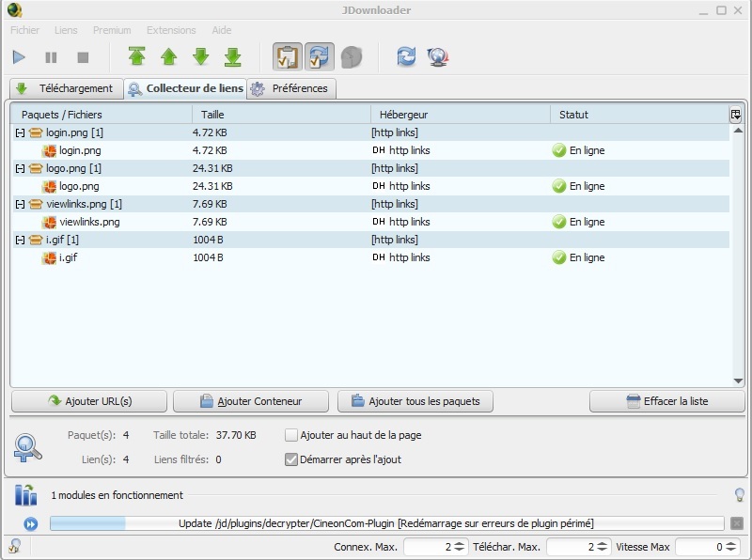This screenshot has height=560, width=752.
Task: Click the update globe icon
Action: coord(438,57)
